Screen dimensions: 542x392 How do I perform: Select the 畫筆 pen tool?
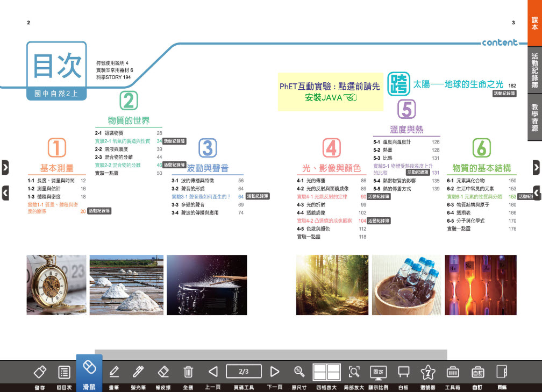click(x=114, y=372)
